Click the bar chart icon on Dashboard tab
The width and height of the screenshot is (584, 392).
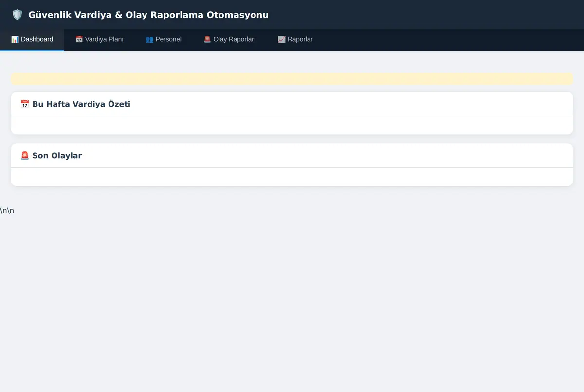[15, 39]
